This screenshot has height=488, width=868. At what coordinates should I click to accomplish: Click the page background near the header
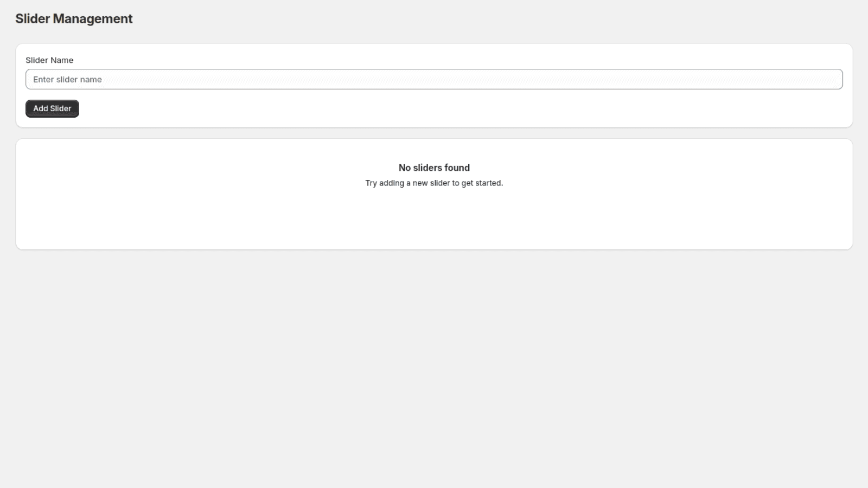tap(434, 19)
